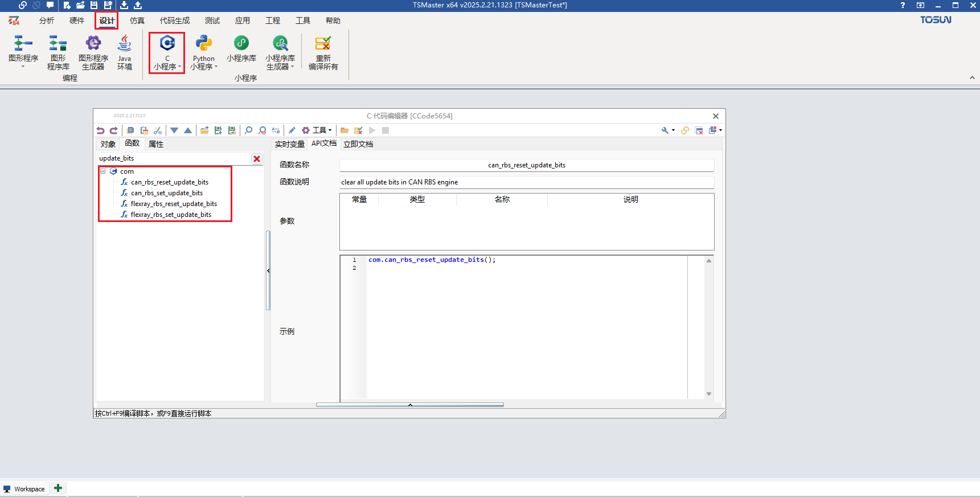Image resolution: width=980 pixels, height=497 pixels.
Task: Add a workspace with the green plus
Action: click(58, 488)
